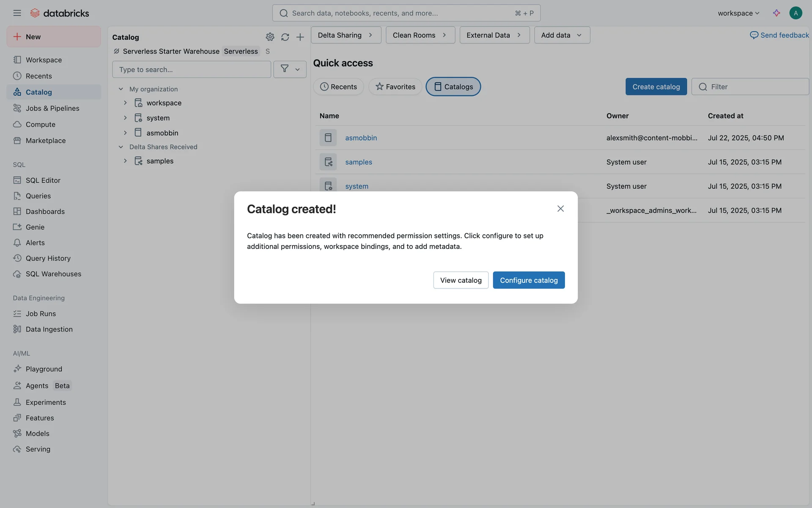Click the Configure catalog button
This screenshot has width=812, height=508.
point(529,280)
